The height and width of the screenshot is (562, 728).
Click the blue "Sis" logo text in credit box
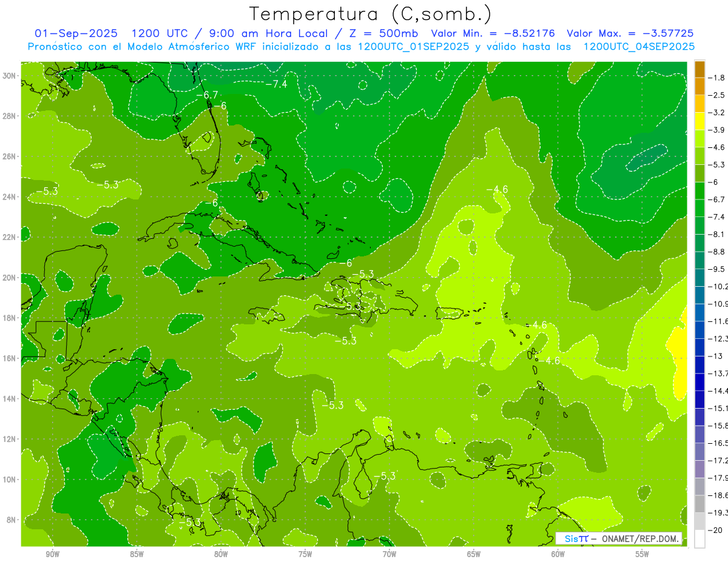click(570, 538)
